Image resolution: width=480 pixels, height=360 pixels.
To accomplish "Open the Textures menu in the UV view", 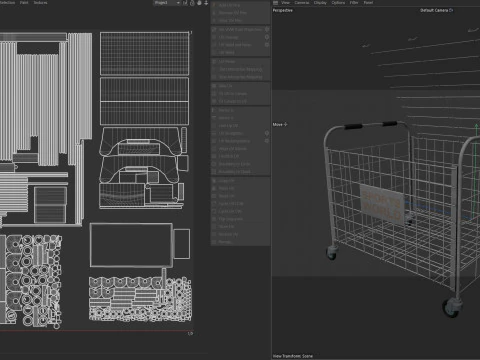I will click(x=40, y=3).
